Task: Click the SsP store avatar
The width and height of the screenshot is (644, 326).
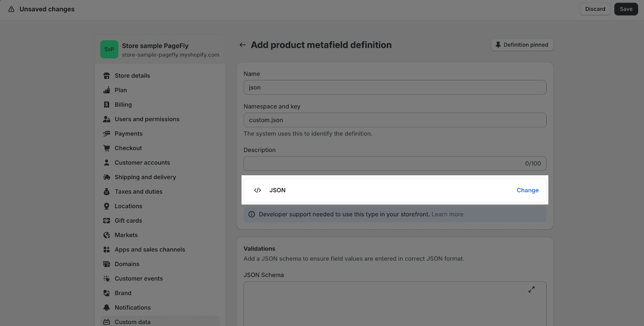Action: coord(109,49)
